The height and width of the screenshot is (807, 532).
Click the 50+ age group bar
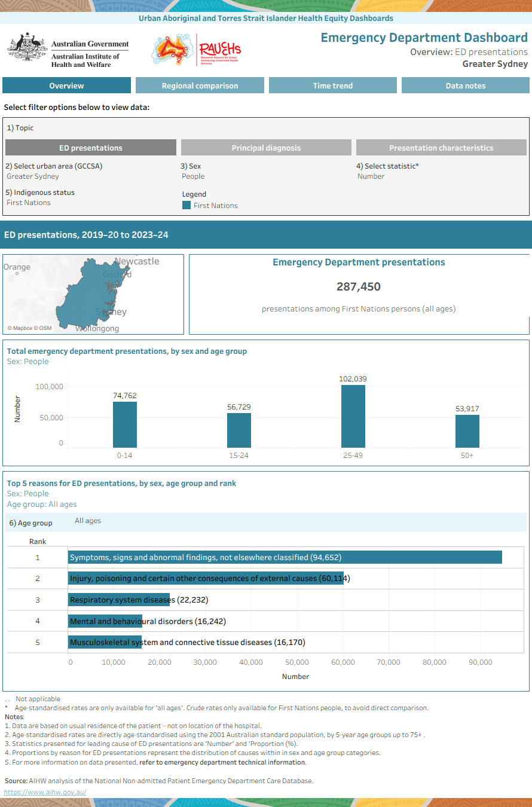[x=467, y=431]
